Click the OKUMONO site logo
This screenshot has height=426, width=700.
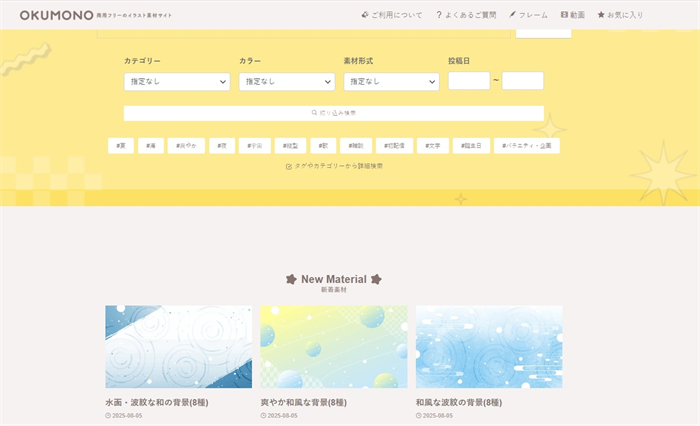click(x=50, y=15)
